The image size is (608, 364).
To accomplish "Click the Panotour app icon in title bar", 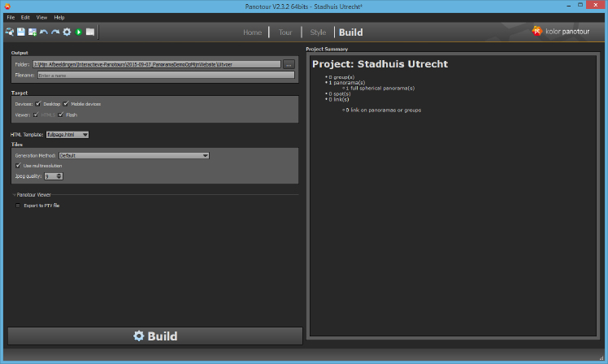I will 7,6.
